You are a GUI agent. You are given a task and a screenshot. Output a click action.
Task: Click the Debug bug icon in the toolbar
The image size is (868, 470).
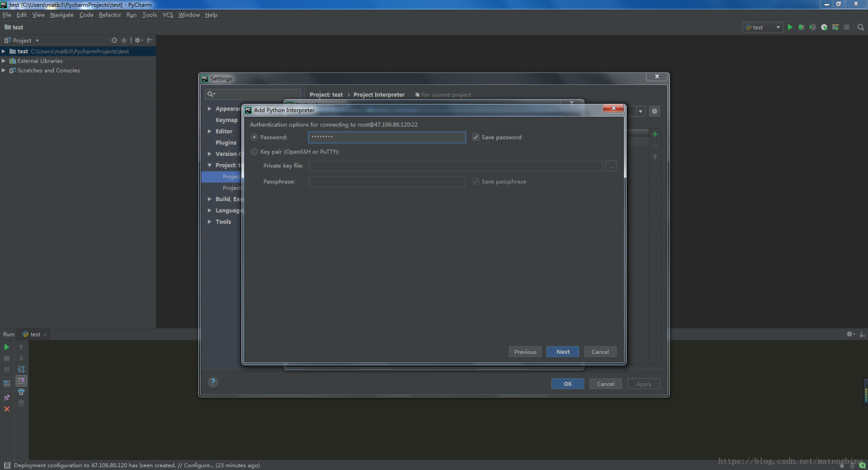801,27
